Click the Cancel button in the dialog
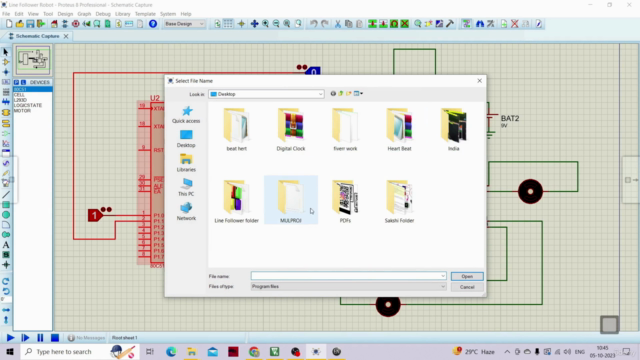The height and width of the screenshot is (360, 640). [467, 287]
